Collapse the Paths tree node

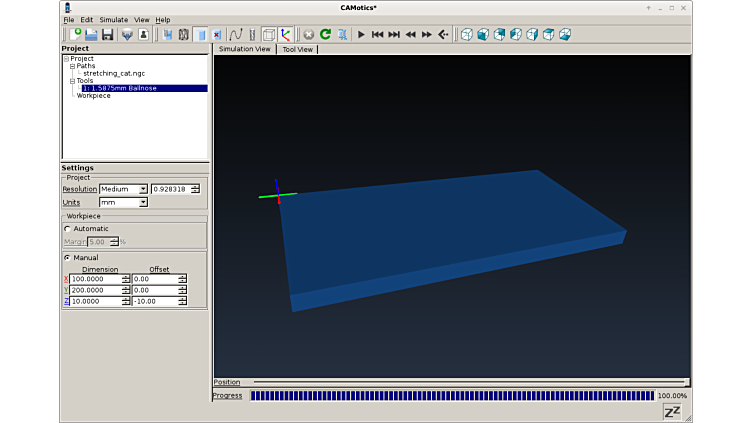[x=73, y=66]
